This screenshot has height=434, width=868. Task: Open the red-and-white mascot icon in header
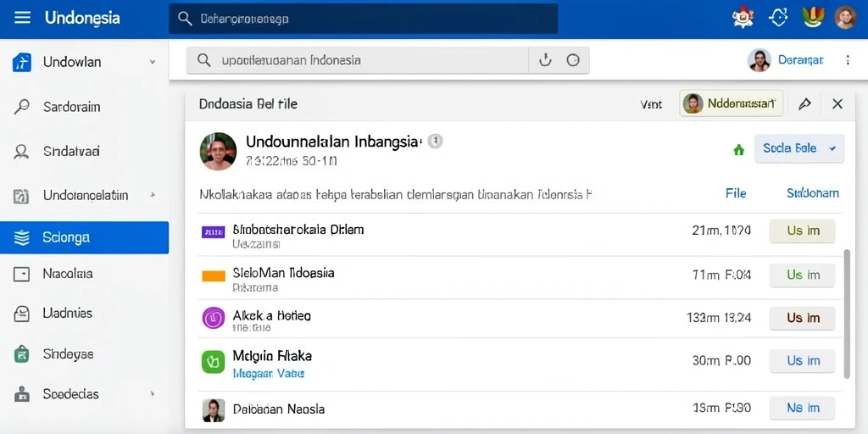pos(743,18)
